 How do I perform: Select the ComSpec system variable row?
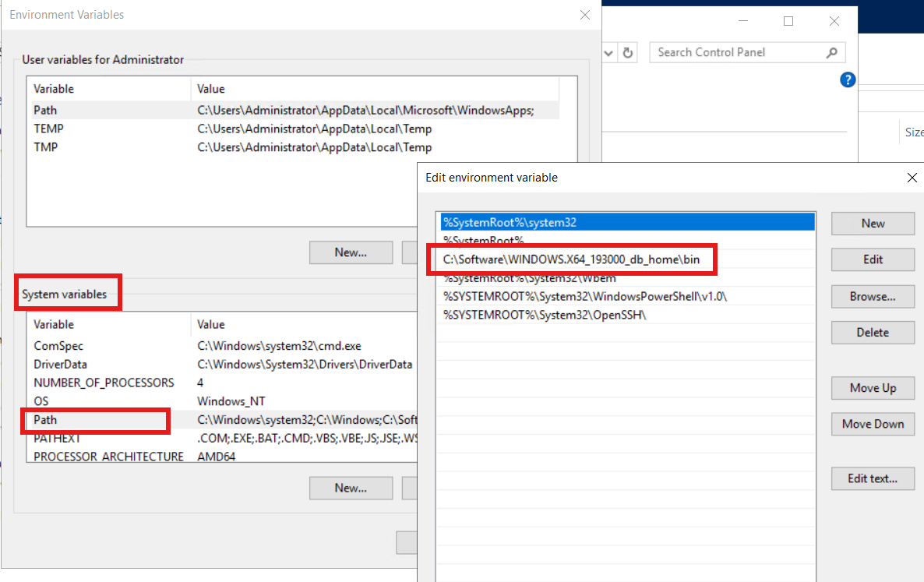pyautogui.click(x=224, y=346)
